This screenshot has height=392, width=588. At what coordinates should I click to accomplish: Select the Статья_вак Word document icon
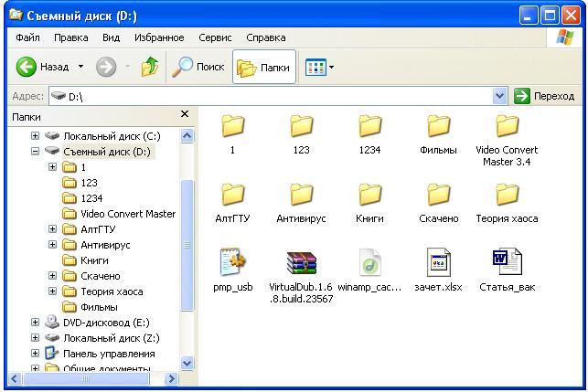[x=507, y=262]
